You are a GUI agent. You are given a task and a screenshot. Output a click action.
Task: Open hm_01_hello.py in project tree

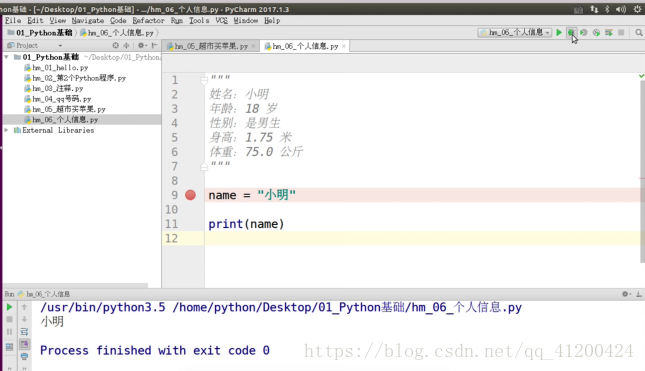click(60, 67)
